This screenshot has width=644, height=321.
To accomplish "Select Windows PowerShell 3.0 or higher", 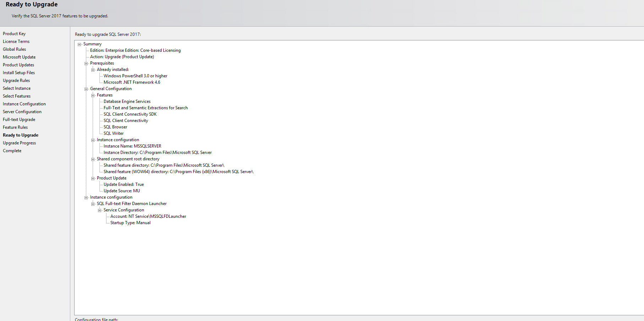I will (x=135, y=76).
